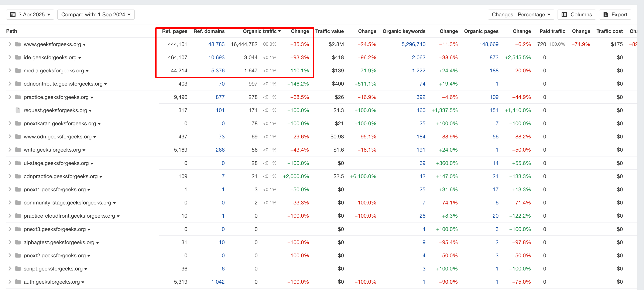
Task: Click the calendar icon beside 3 Apr 2025
Action: pos(13,14)
